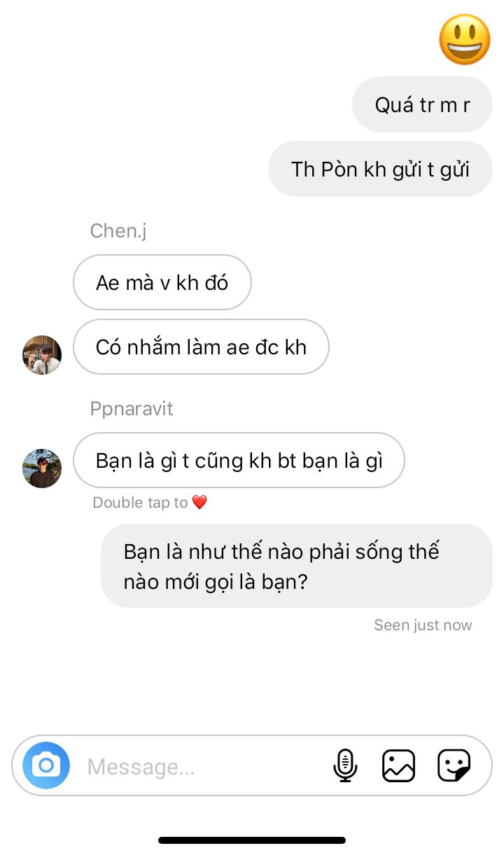Tap the 'Seen just now' status text
This screenshot has height=855, width=504.
(423, 625)
